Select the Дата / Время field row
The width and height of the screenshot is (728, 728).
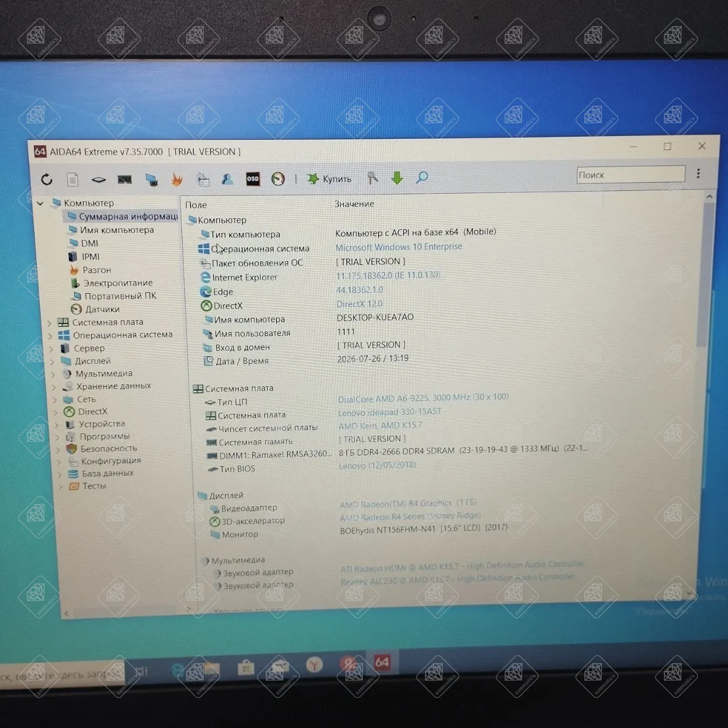[236, 361]
